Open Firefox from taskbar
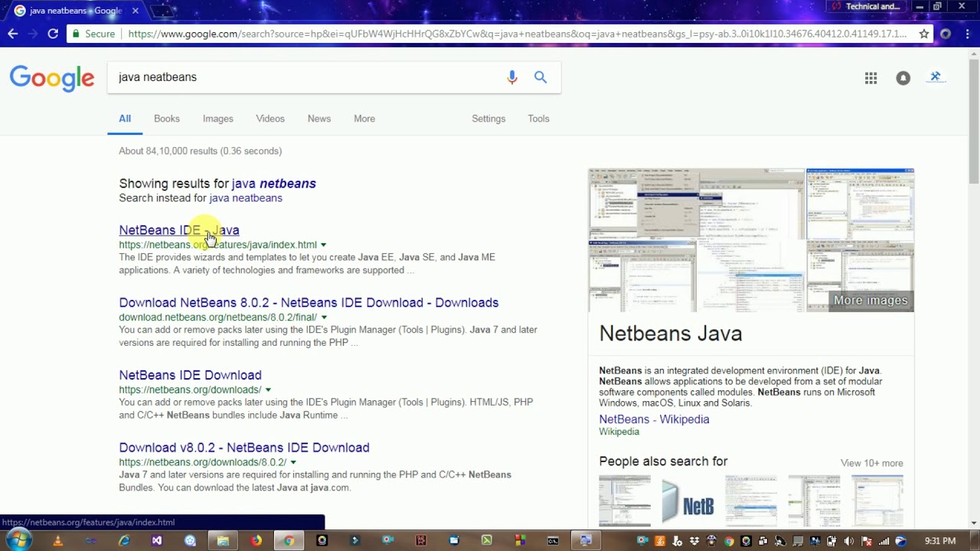Viewport: 980px width, 551px height. point(256,540)
